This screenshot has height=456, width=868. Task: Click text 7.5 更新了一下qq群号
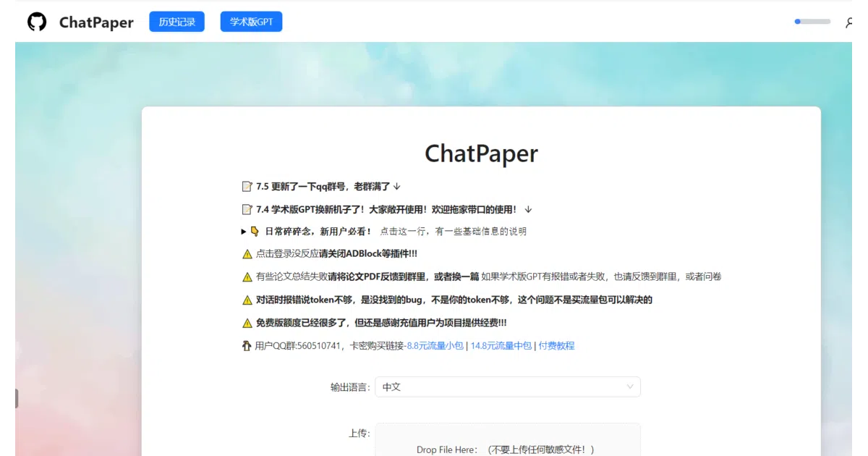tap(302, 186)
